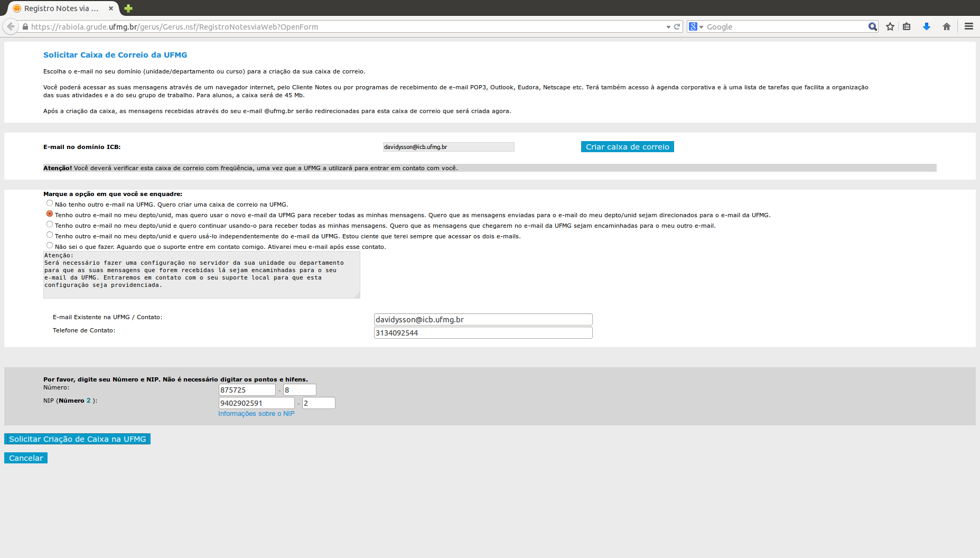Click the 'Telefone de Contato' input field
The image size is (980, 558).
point(483,333)
